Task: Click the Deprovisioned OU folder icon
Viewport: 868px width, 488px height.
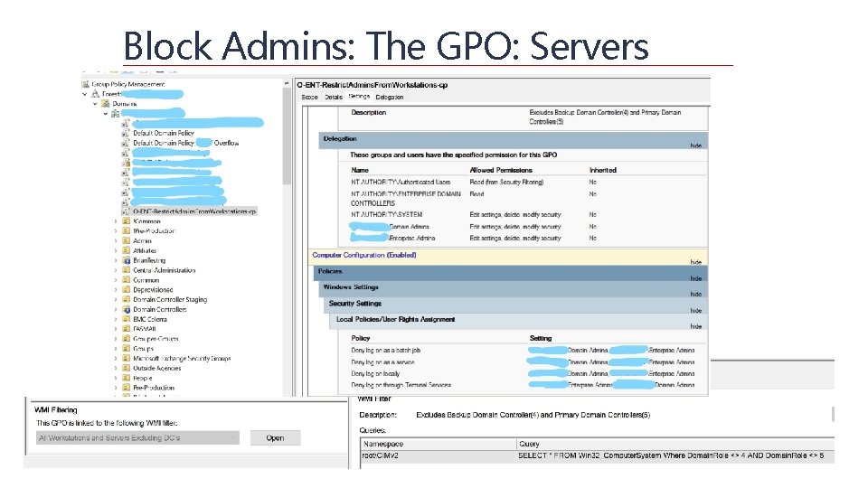Action: (x=127, y=289)
